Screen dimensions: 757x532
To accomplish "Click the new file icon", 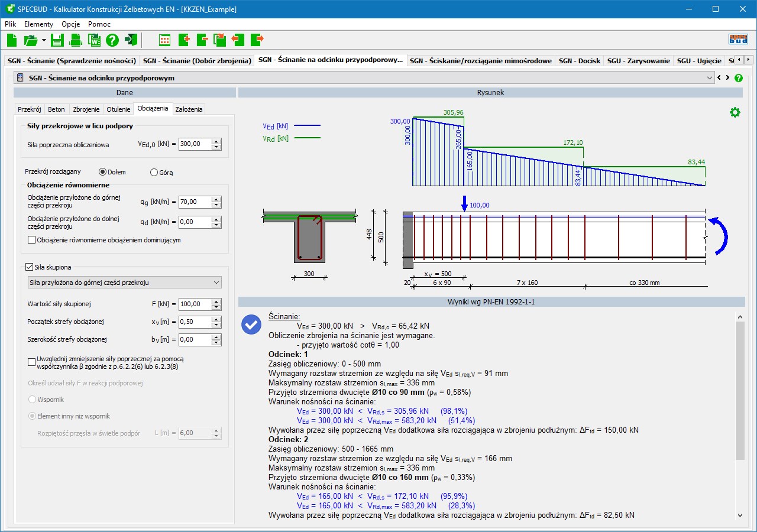I will click(12, 40).
